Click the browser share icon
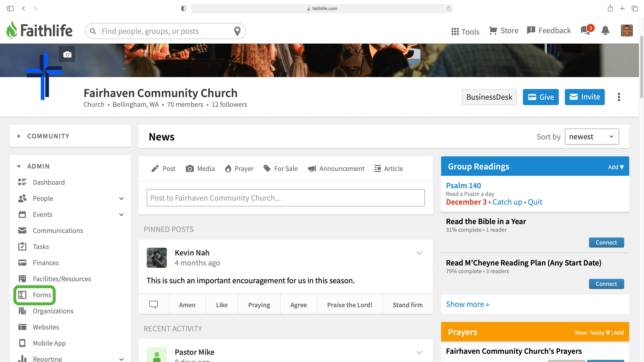The image size is (644, 362). [x=610, y=8]
